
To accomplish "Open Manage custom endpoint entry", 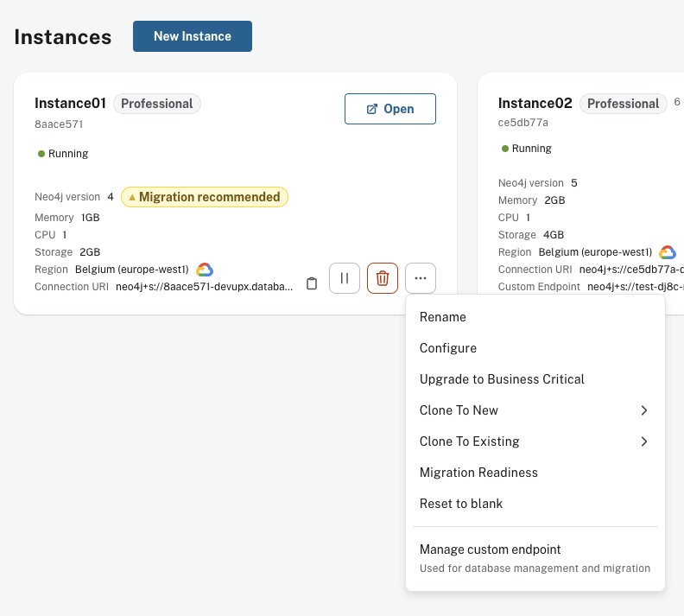I will coord(535,558).
